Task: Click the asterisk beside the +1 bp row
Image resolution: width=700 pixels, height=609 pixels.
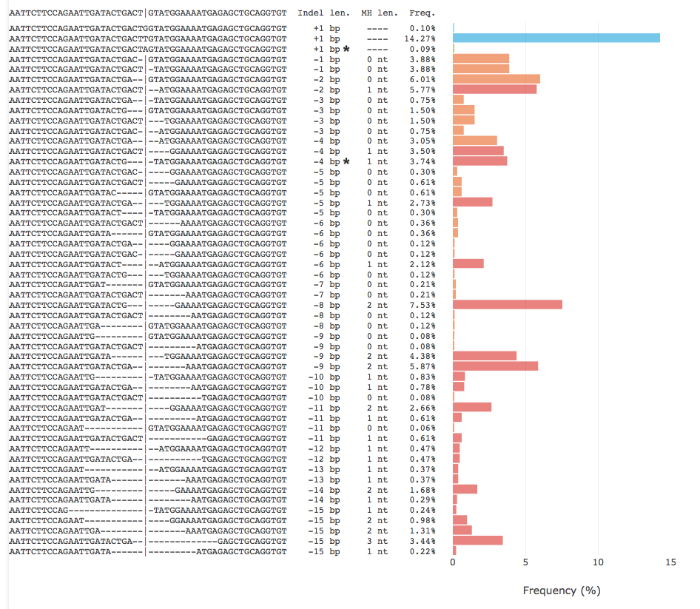Action: [x=346, y=48]
